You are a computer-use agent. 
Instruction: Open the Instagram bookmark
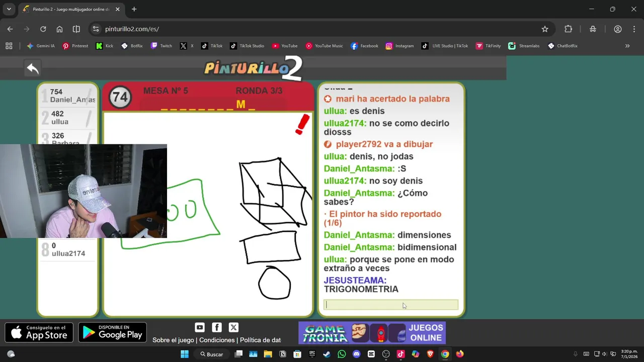point(400,46)
